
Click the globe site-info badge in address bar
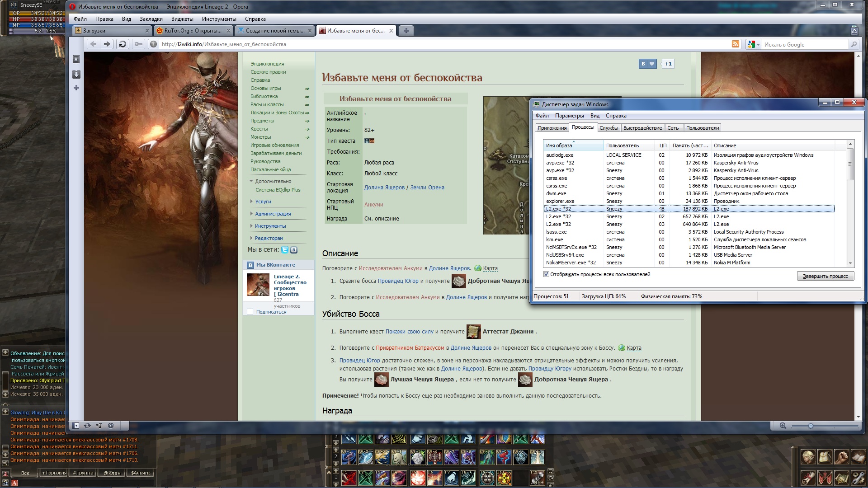tap(154, 44)
